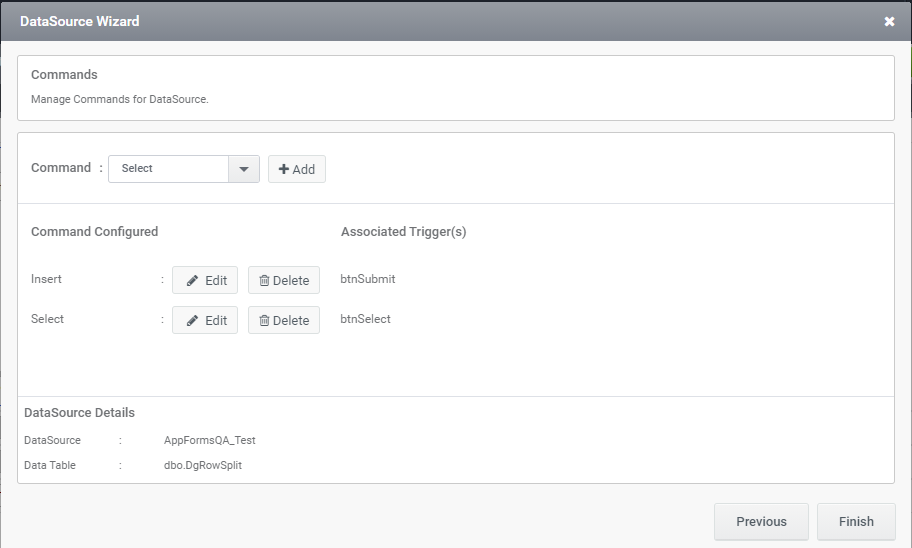Click the trash icon in Select row
This screenshot has height=548, width=912.
pyautogui.click(x=264, y=321)
